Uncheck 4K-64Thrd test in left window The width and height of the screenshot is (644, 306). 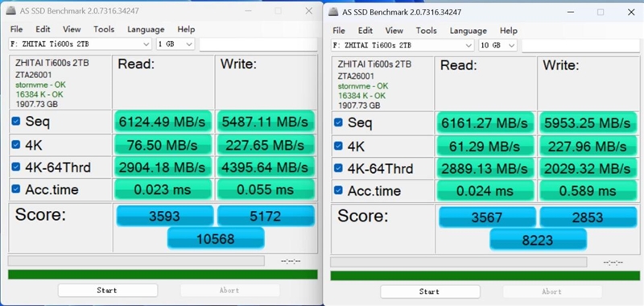15,167
